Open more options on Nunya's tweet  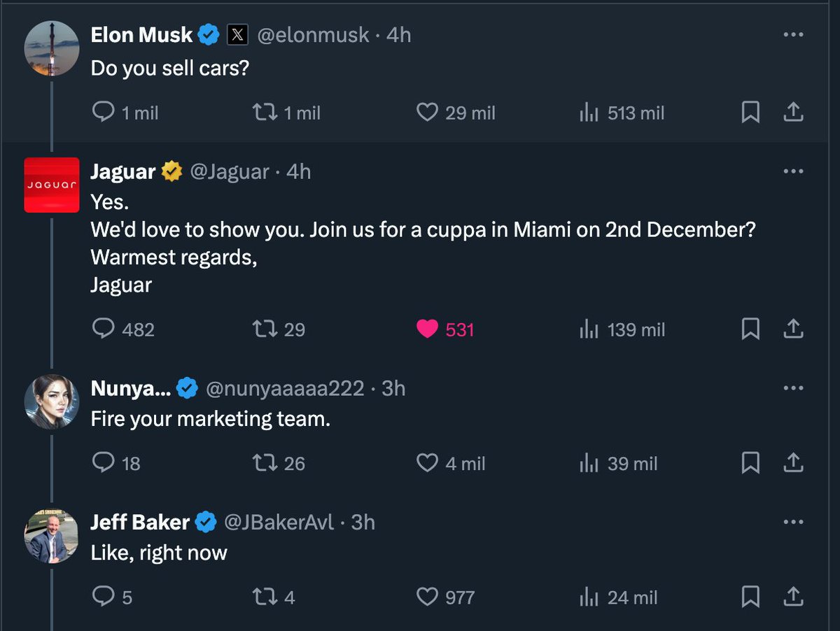coord(793,388)
